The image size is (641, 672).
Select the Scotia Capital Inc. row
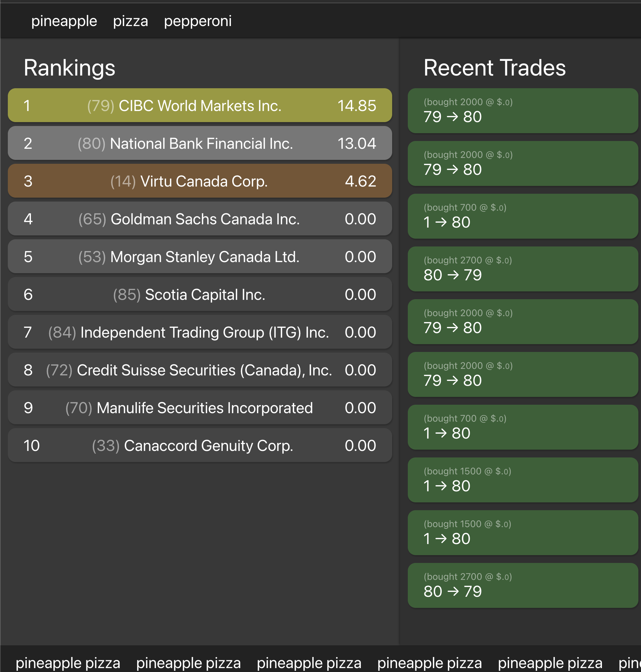point(200,294)
